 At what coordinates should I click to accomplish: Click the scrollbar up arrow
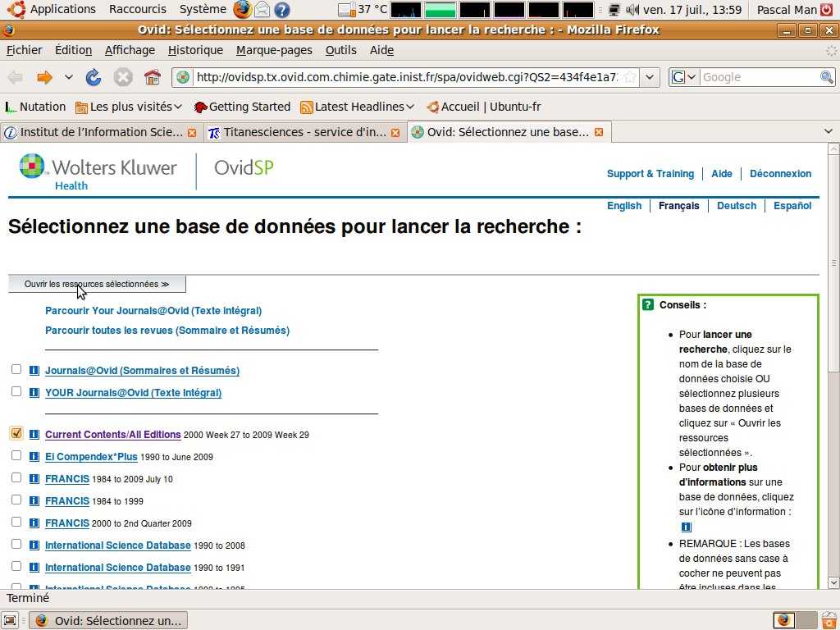(833, 149)
